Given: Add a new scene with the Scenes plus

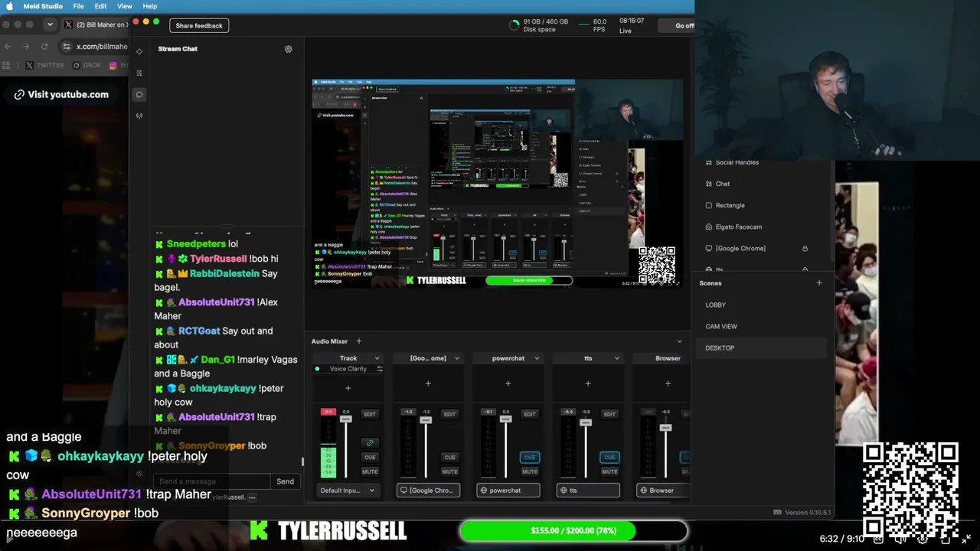Looking at the screenshot, I should click(819, 283).
